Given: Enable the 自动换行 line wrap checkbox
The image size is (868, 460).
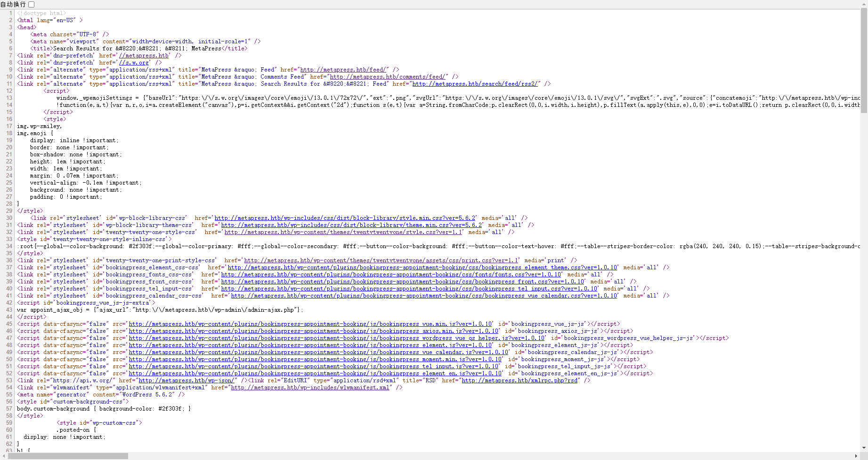Looking at the screenshot, I should tap(32, 4).
